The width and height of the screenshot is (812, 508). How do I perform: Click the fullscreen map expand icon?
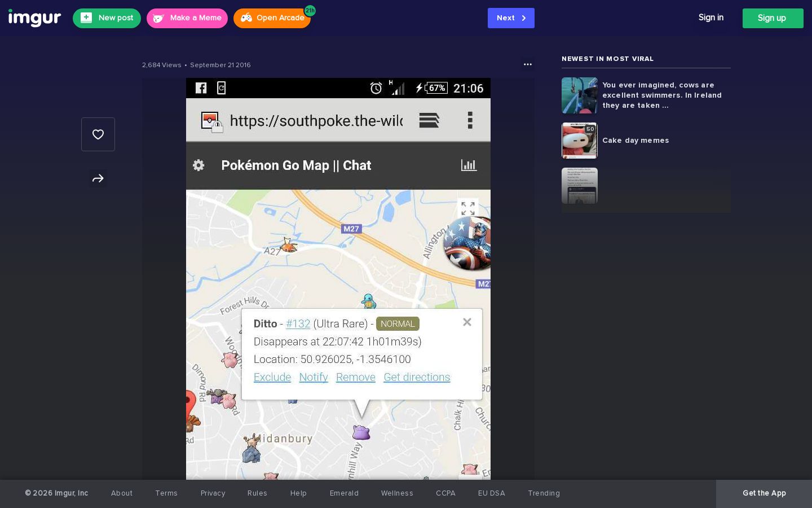click(x=467, y=208)
